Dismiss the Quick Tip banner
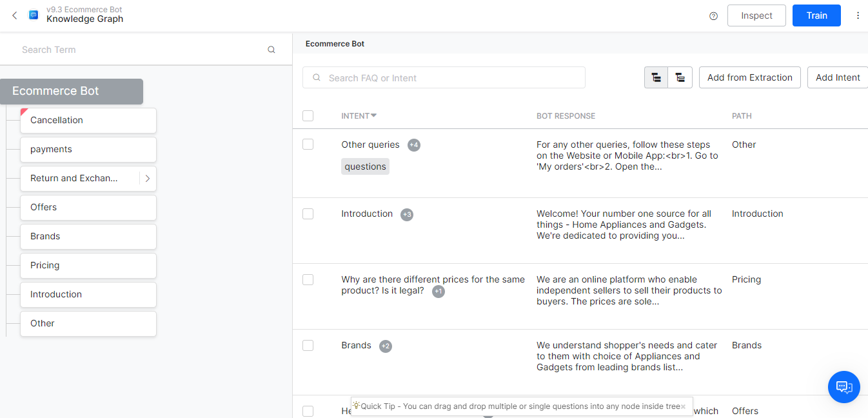Screen dimensions: 868x418 [683, 407]
